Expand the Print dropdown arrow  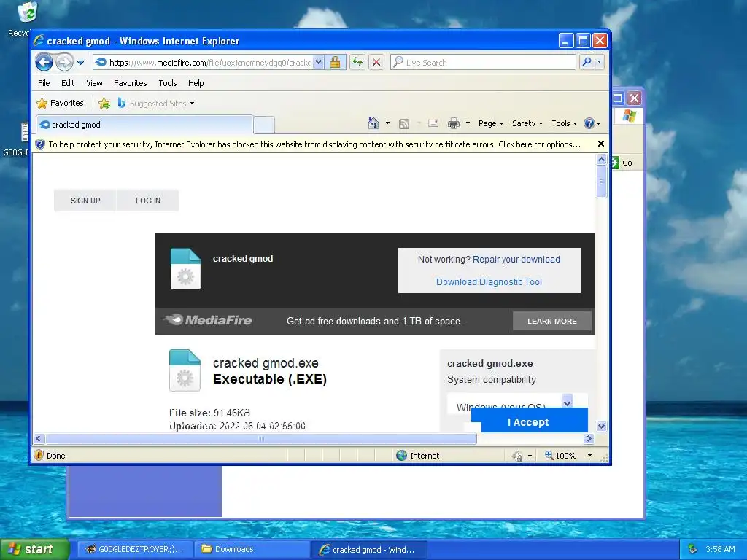468,123
